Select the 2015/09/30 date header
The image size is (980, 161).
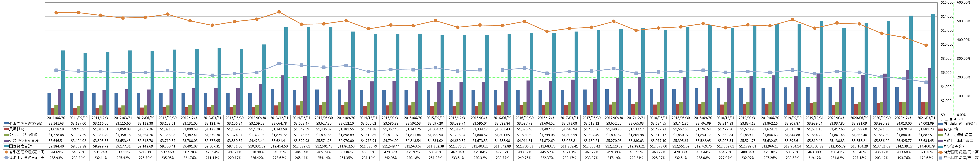click(x=435, y=118)
